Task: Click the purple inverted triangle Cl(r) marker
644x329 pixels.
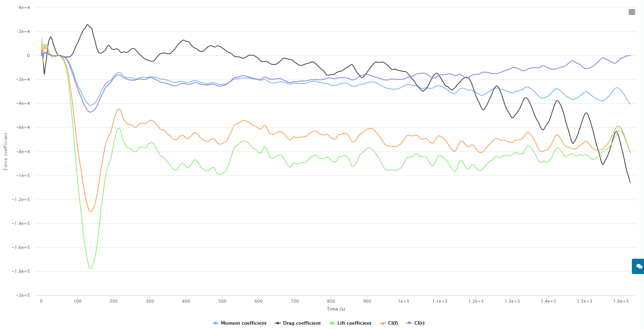Action: click(409, 323)
